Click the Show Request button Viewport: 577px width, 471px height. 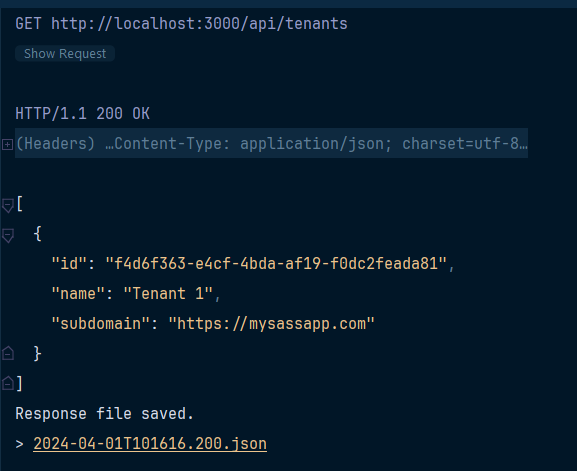tap(65, 54)
